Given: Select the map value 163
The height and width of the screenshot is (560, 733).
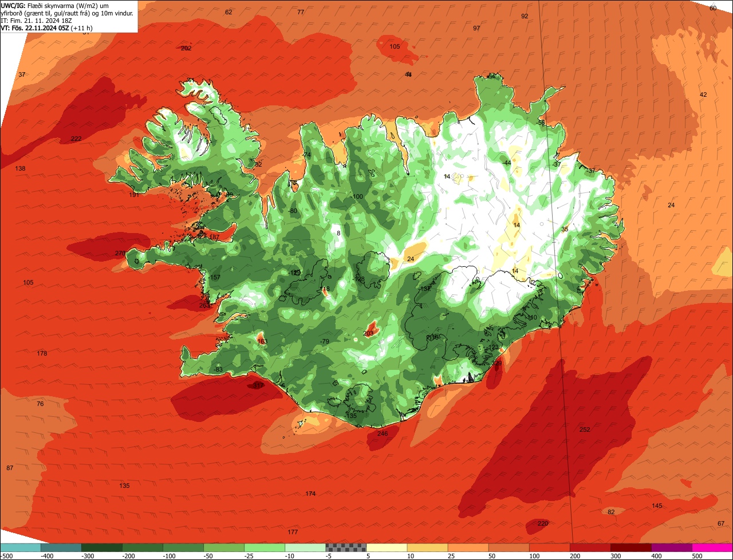Looking at the screenshot, I should pyautogui.click(x=262, y=341).
